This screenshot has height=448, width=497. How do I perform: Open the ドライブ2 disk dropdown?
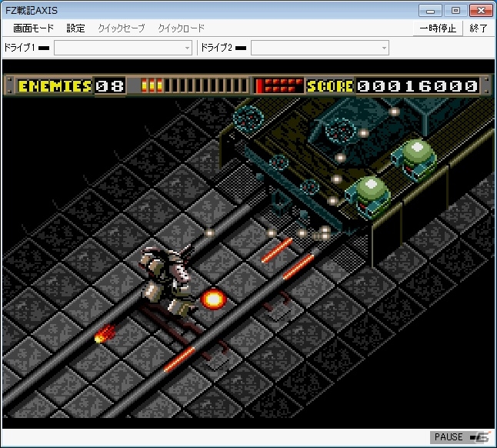(x=320, y=48)
